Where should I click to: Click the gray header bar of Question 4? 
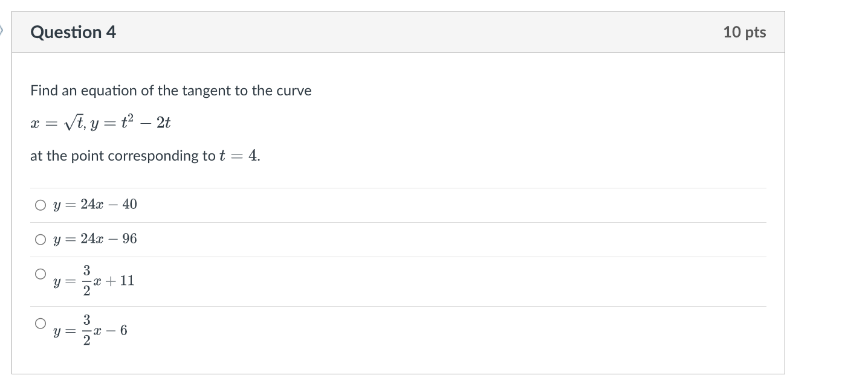tap(399, 32)
